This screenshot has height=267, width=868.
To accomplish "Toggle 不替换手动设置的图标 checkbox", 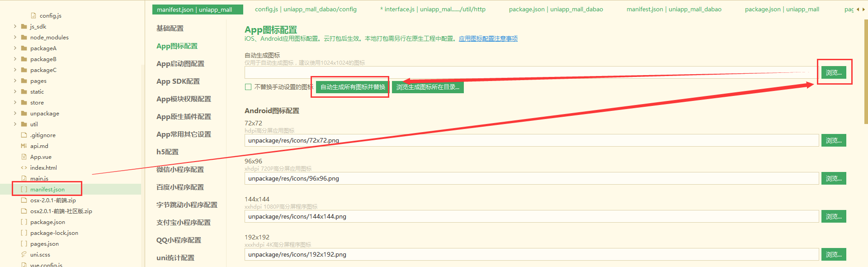I will coord(248,87).
